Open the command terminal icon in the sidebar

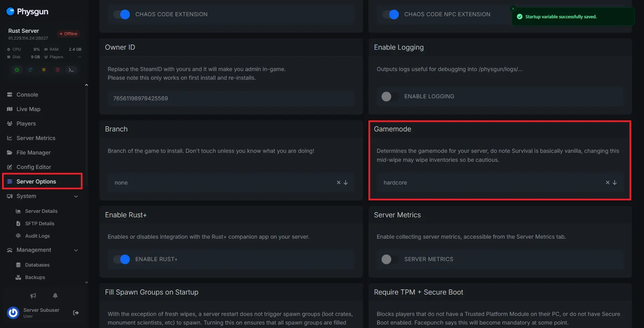pos(71,70)
